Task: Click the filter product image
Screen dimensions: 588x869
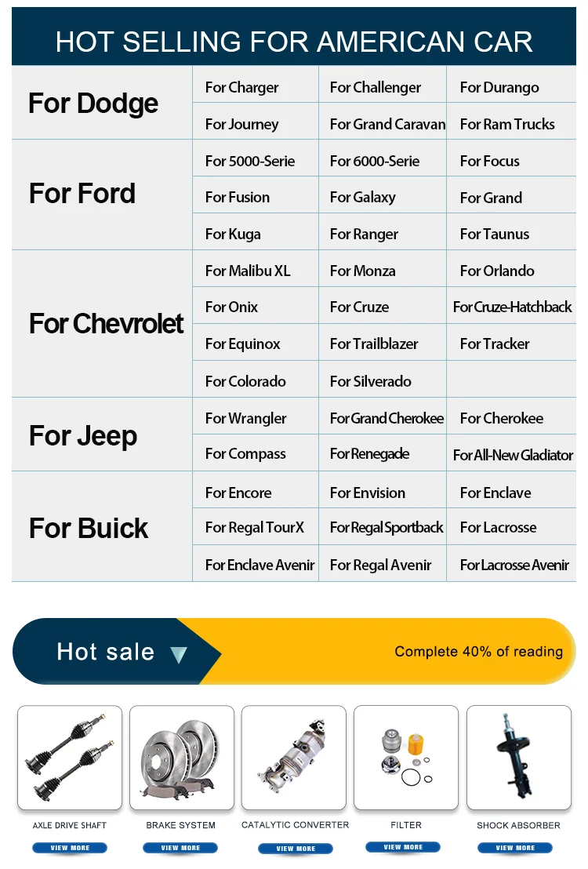Action: coord(406,758)
